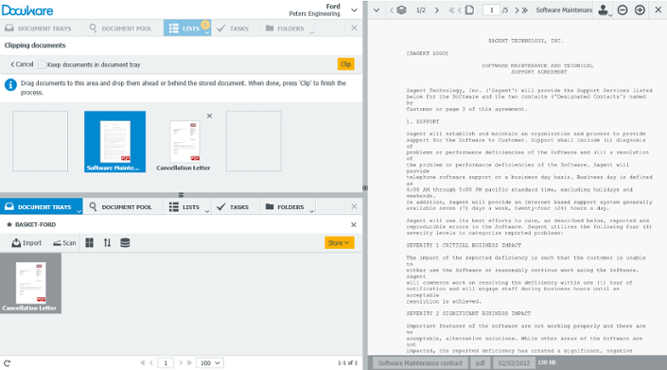Image resolution: width=667 pixels, height=370 pixels.
Task: Go to last page of tray list
Action: click(x=189, y=363)
